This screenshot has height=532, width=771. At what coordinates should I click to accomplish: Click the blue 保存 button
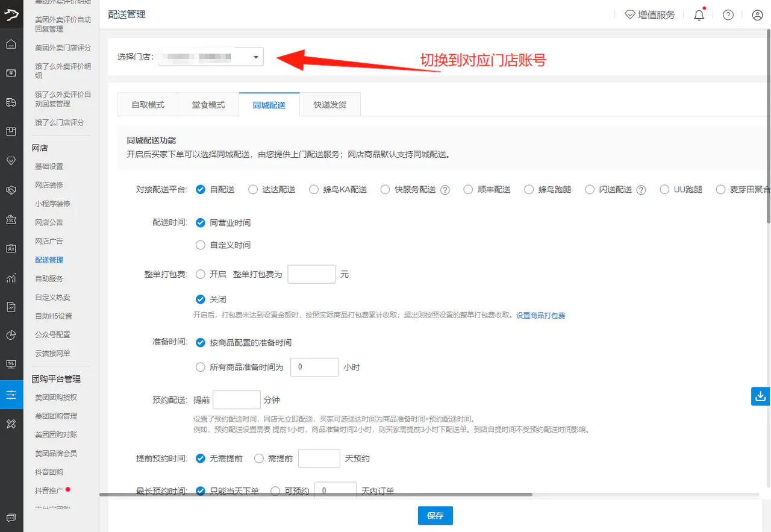(435, 516)
